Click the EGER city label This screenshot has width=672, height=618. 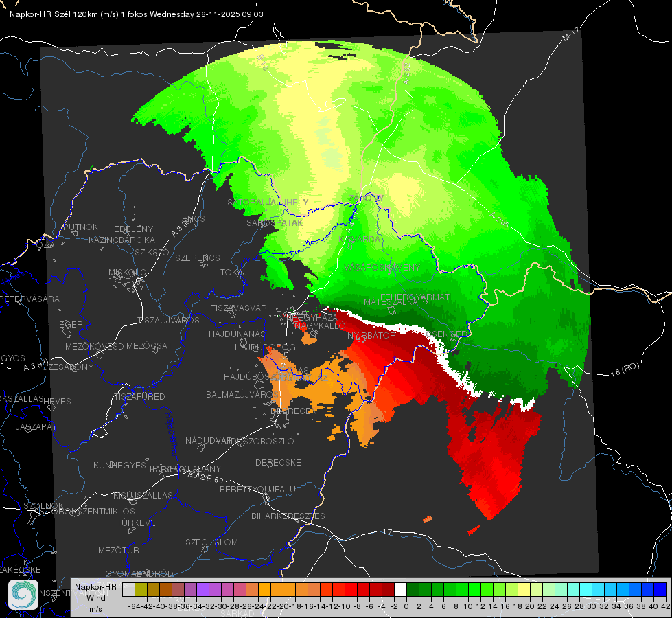[x=71, y=325]
